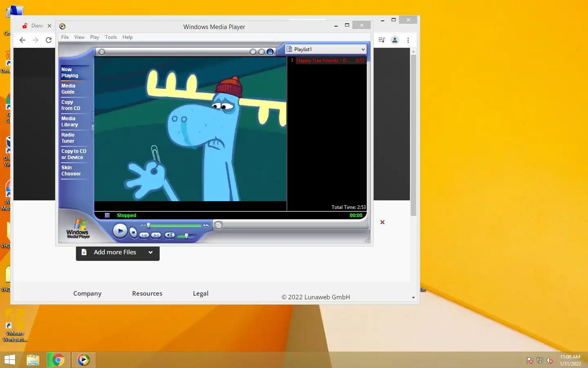Click the visualization button with slanted lines
588x368 pixels.
pyautogui.click(x=253, y=52)
